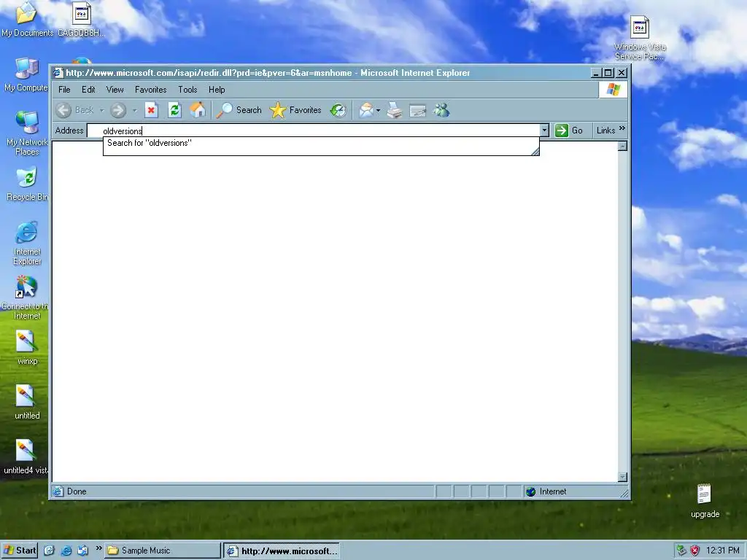Expand the Forward history dropdown arrow
This screenshot has width=747, height=560.
click(135, 111)
